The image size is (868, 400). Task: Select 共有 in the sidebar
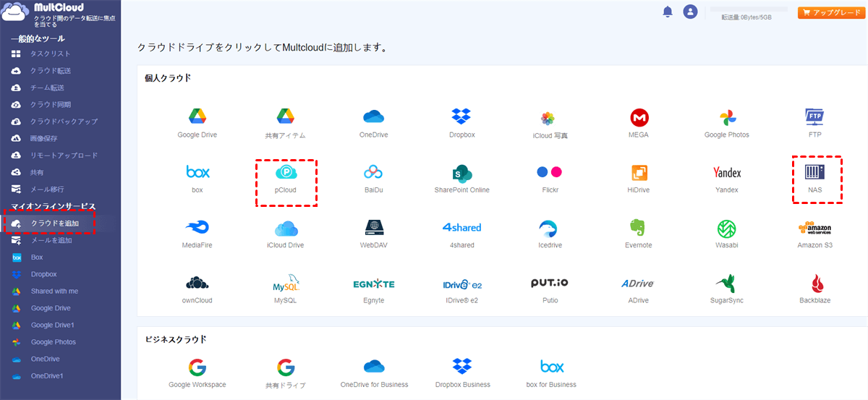pos(36,172)
